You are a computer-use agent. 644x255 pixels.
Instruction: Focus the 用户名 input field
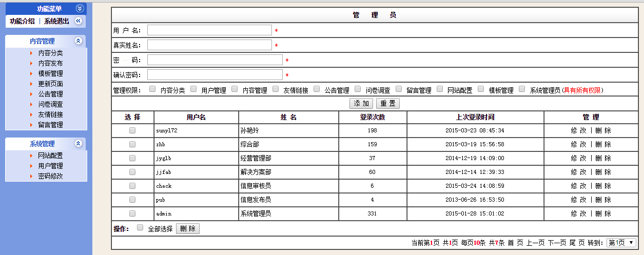[209, 30]
